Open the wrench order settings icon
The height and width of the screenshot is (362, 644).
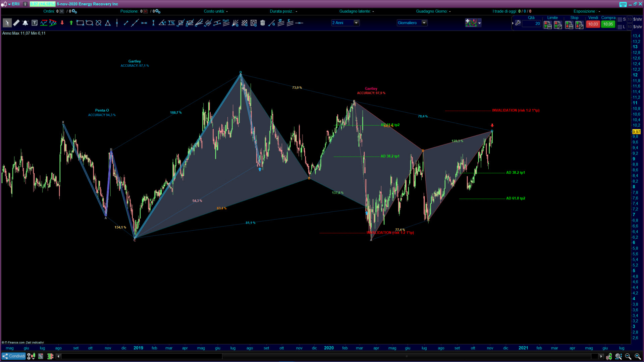click(x=518, y=23)
